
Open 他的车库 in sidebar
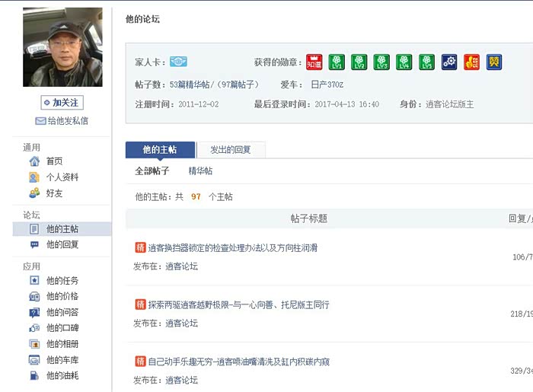(x=62, y=360)
